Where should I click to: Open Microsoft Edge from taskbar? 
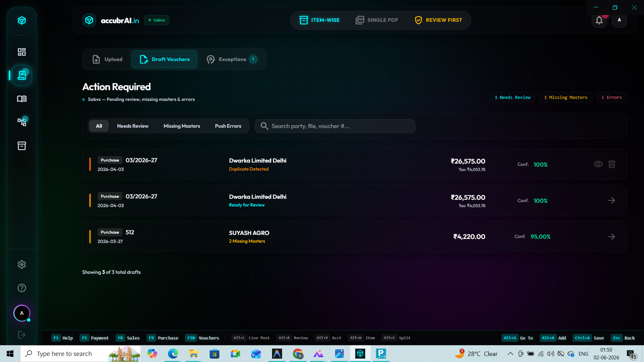(173, 354)
